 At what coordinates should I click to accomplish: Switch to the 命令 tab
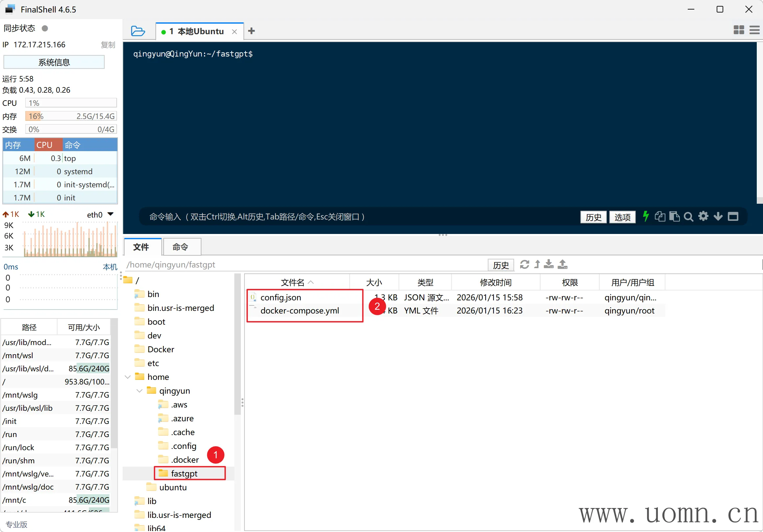tap(180, 247)
